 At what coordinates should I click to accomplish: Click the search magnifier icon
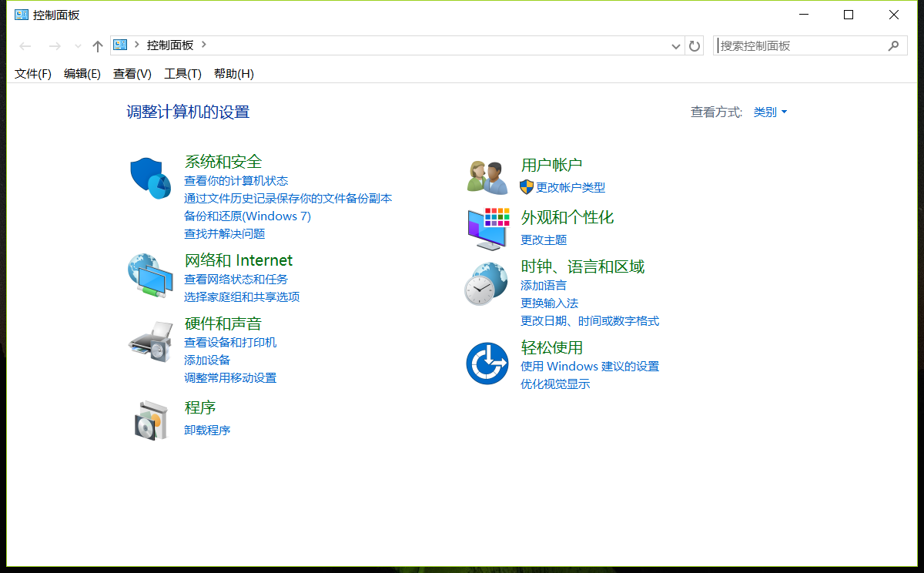point(893,45)
